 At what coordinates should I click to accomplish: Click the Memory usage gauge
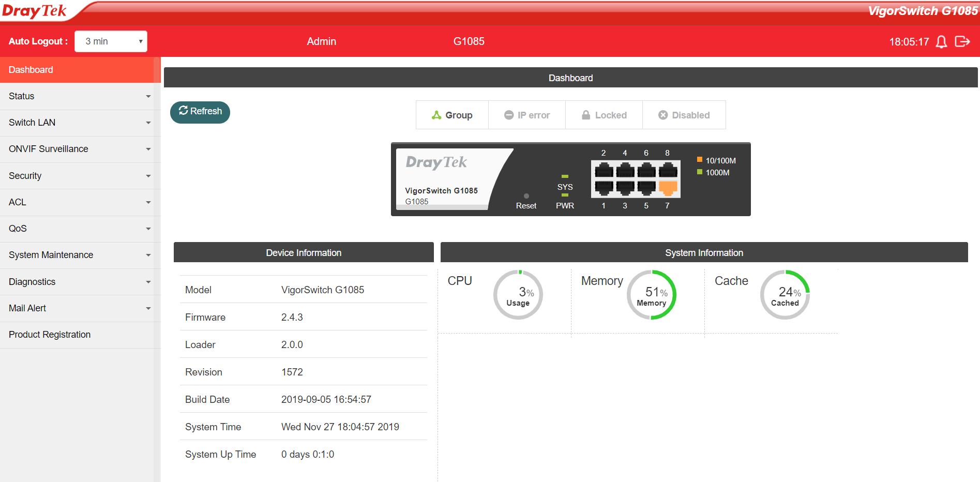click(x=651, y=295)
